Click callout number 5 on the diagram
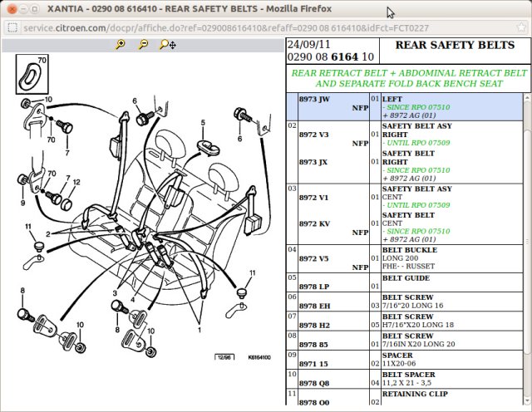This screenshot has height=412, width=532. pyautogui.click(x=203, y=123)
